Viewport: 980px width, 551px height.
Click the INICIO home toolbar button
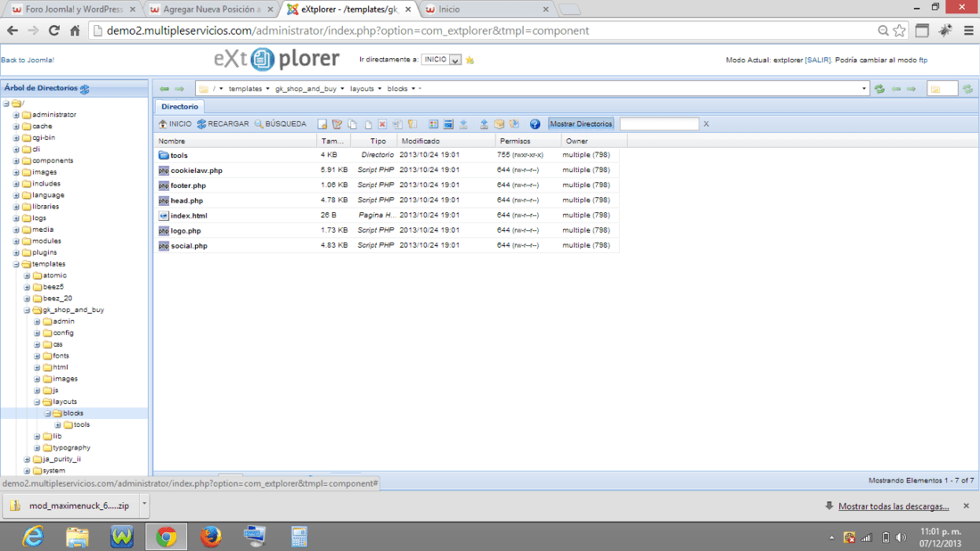(175, 124)
